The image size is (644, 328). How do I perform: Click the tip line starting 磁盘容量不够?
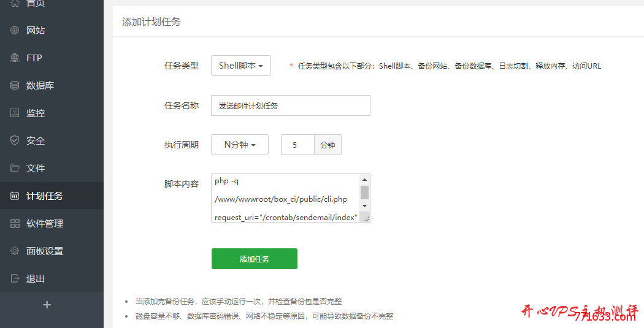click(264, 316)
